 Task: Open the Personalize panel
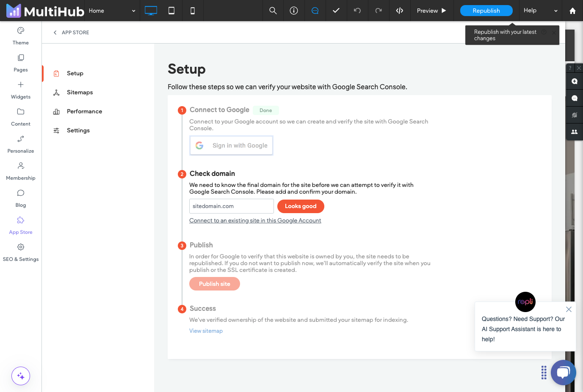21,145
